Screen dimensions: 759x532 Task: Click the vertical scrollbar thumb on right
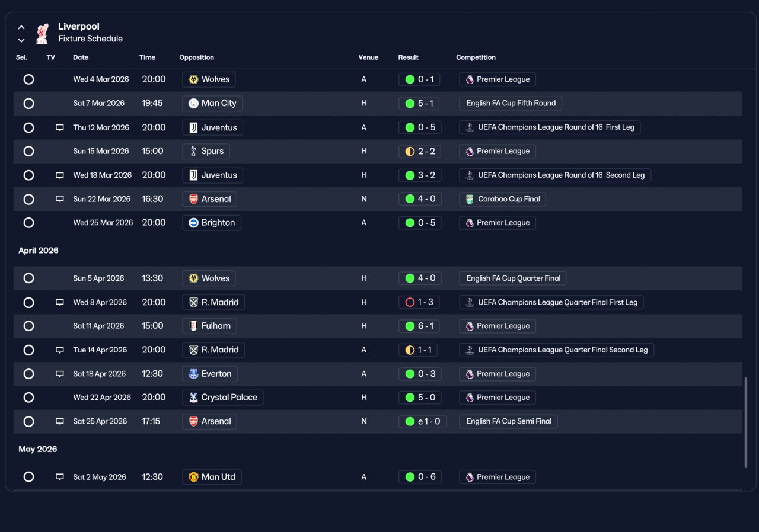pyautogui.click(x=745, y=422)
